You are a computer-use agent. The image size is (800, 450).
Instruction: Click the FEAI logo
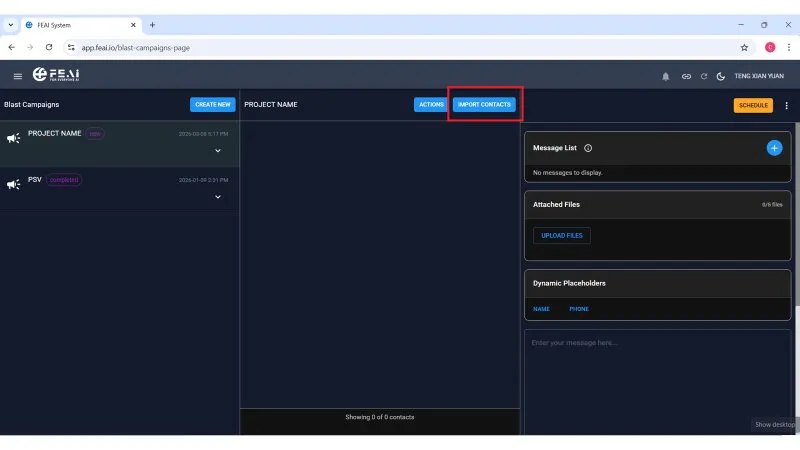click(x=56, y=74)
